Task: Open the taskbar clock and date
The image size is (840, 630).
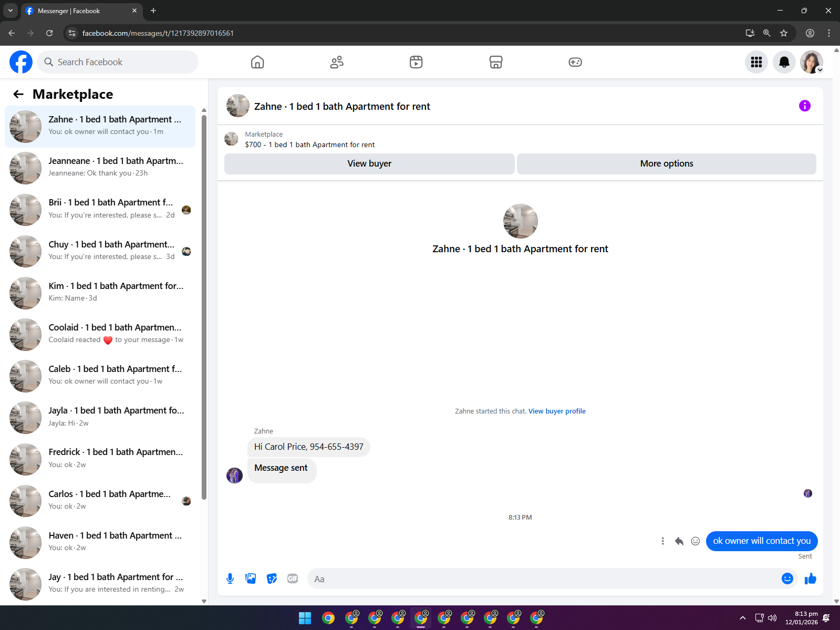Action: coord(802,618)
